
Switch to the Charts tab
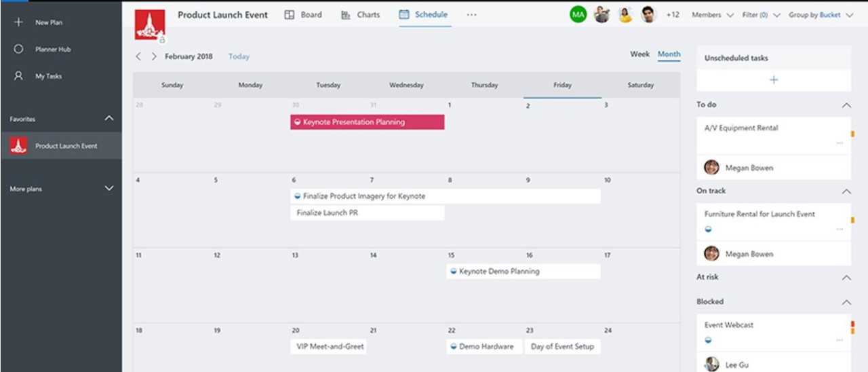coord(361,14)
